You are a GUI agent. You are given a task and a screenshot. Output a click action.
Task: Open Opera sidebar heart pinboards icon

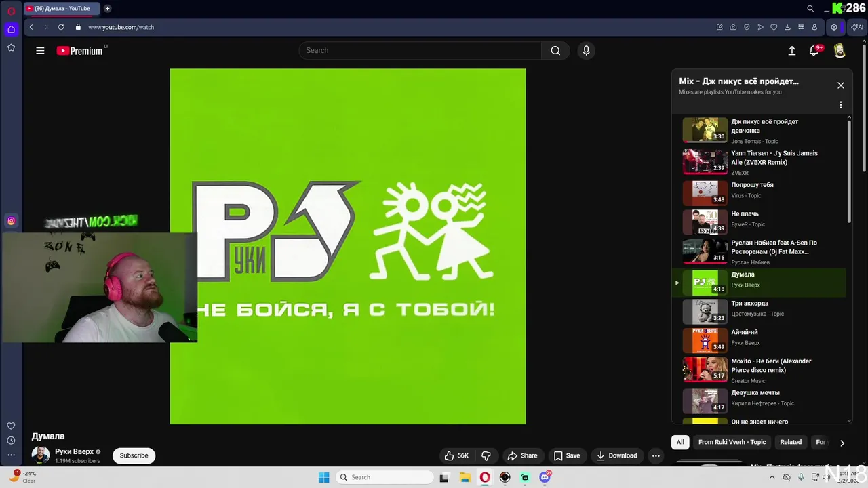tap(11, 426)
